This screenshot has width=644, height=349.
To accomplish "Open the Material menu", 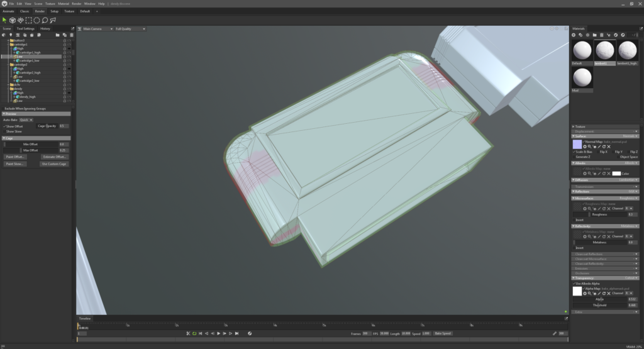I will pyautogui.click(x=64, y=4).
